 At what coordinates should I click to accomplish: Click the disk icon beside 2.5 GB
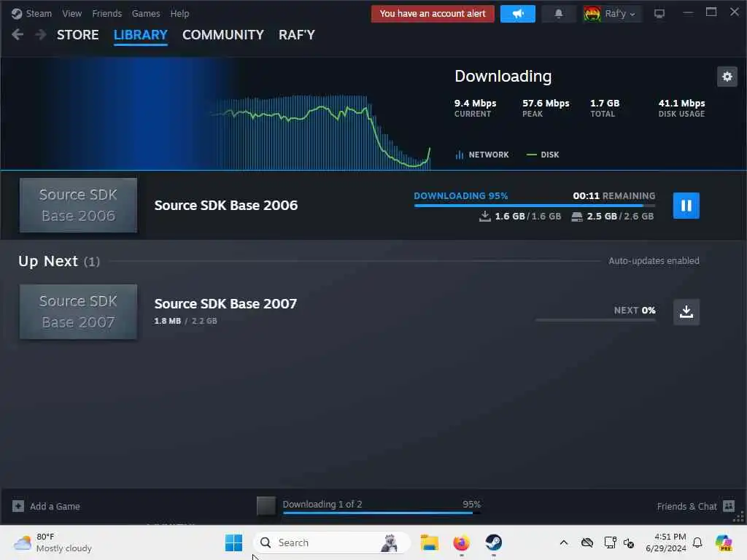coord(576,217)
